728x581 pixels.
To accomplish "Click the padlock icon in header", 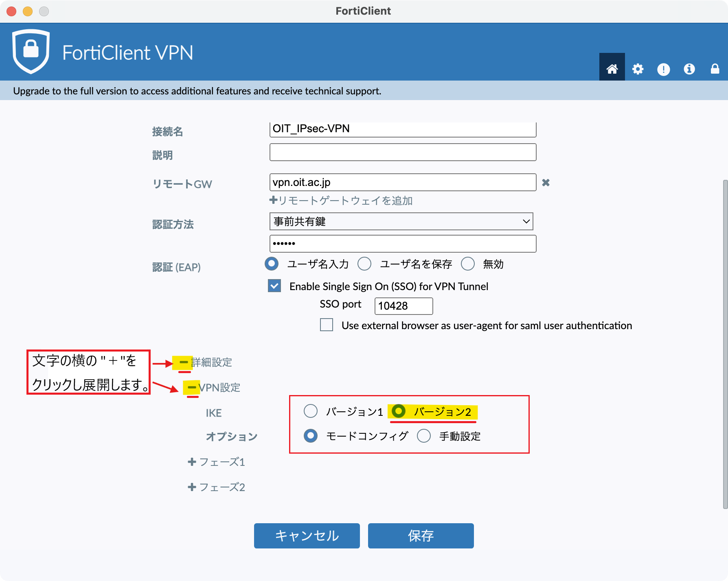I will pos(715,69).
